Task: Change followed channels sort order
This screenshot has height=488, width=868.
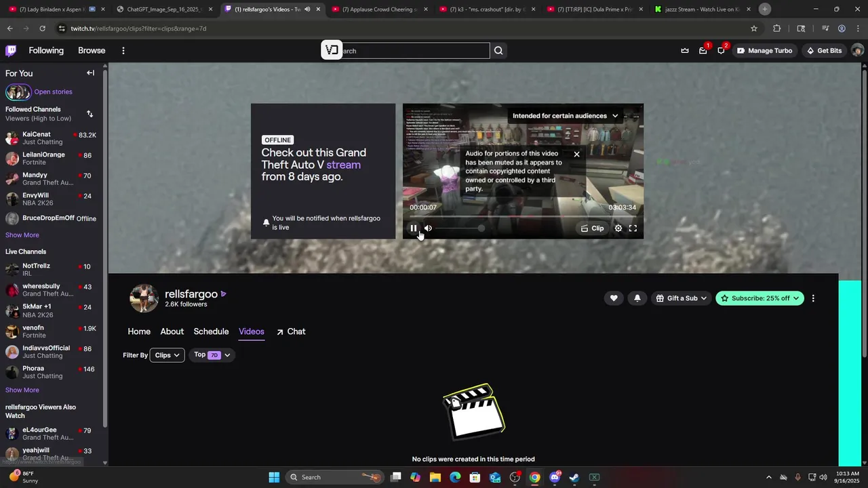Action: click(x=90, y=114)
